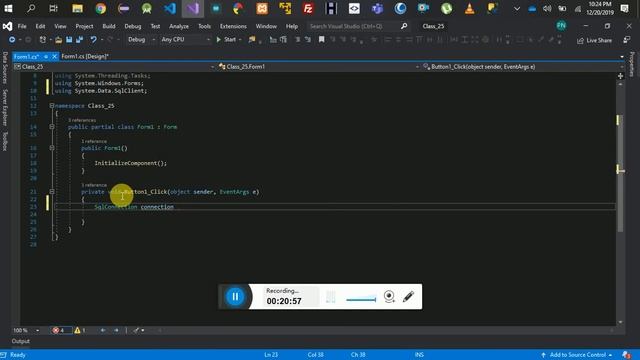Click the Open File folder icon

59,40
